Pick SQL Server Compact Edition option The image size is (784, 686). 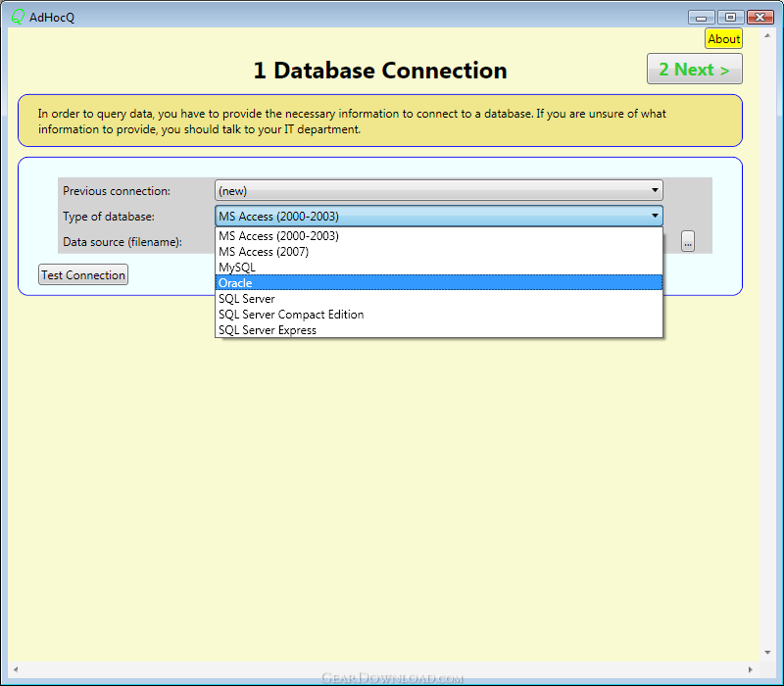pos(439,315)
